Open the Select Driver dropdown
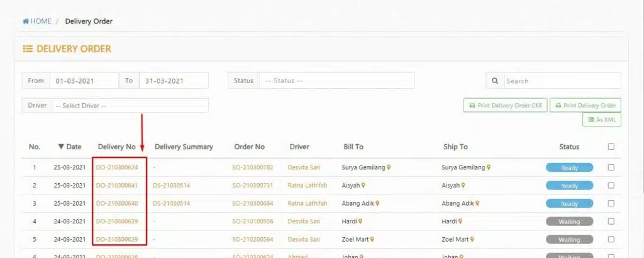Screen dimensions: 644x258 click(x=131, y=106)
